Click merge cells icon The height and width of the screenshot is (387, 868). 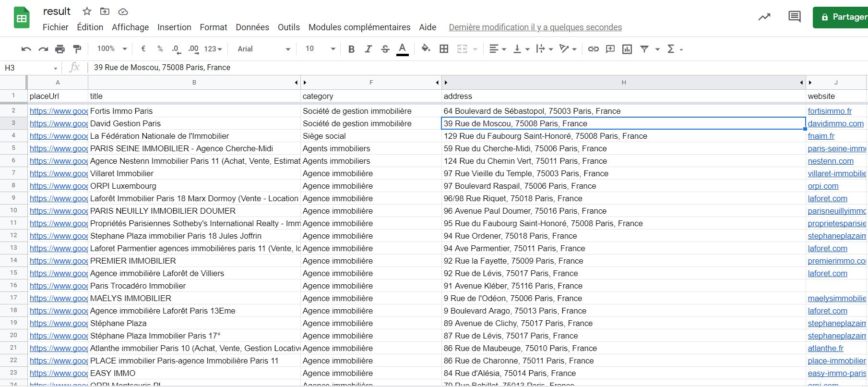click(462, 49)
